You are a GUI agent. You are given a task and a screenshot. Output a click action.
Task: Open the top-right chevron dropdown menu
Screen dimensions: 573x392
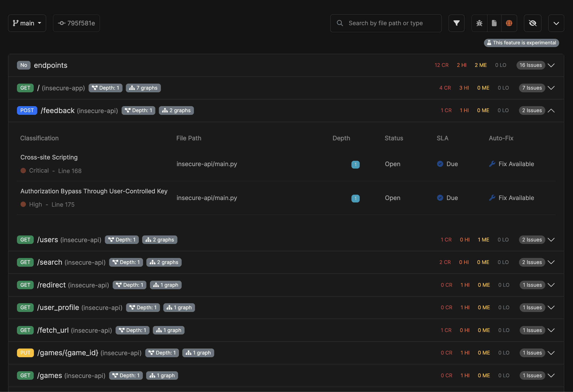coord(556,23)
